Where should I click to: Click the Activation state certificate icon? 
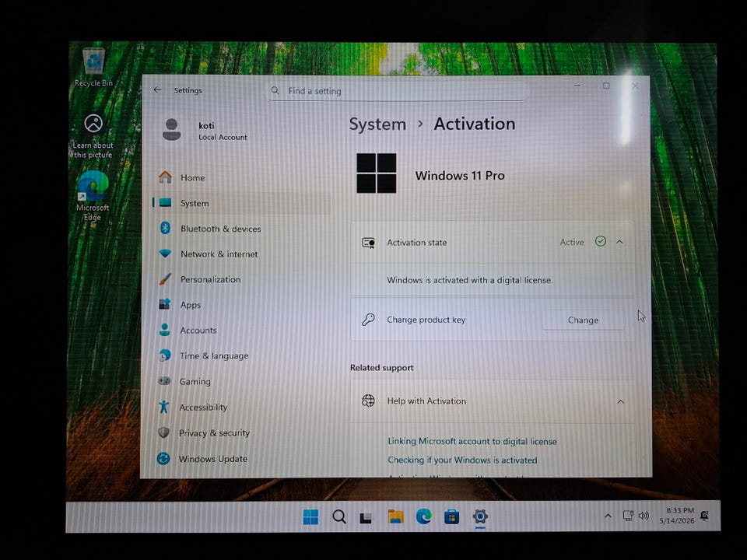(368, 243)
